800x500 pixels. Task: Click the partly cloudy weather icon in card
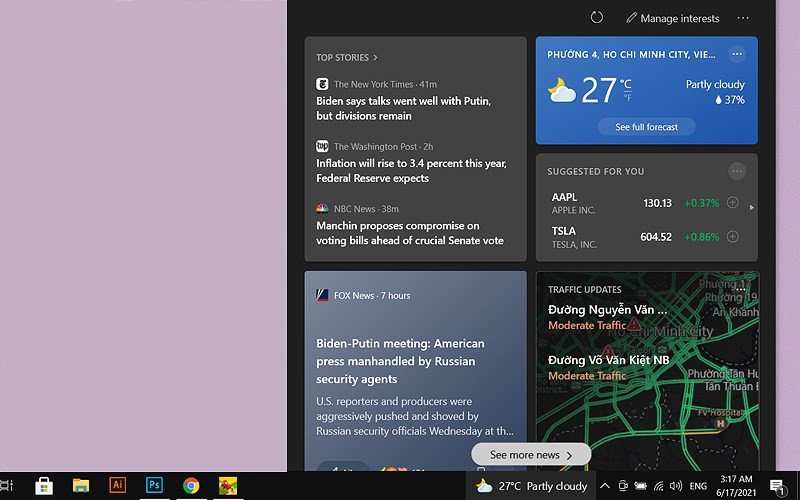tap(561, 90)
